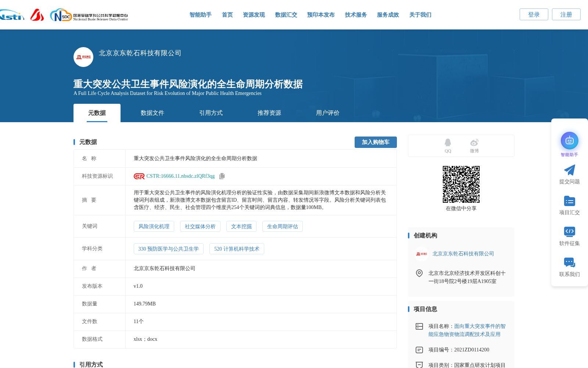The height and width of the screenshot is (368, 588).
Task: Open National Basic Science Data Center logo
Action: [89, 15]
